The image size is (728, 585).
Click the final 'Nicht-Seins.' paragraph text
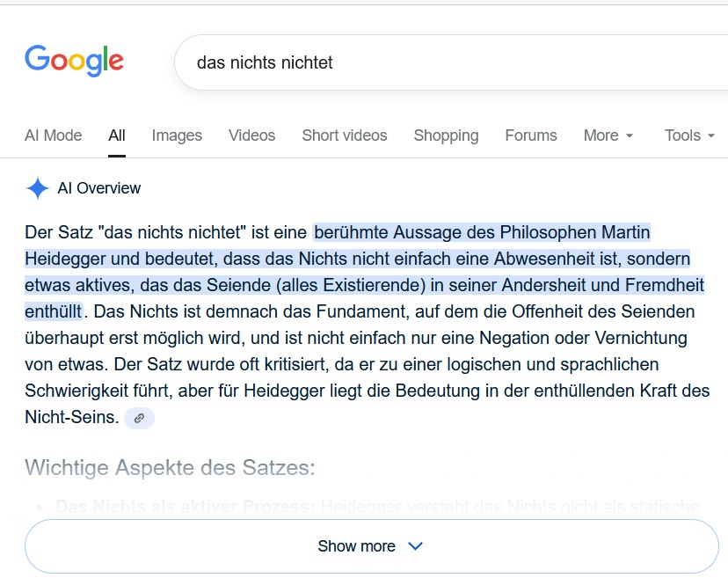click(x=71, y=418)
